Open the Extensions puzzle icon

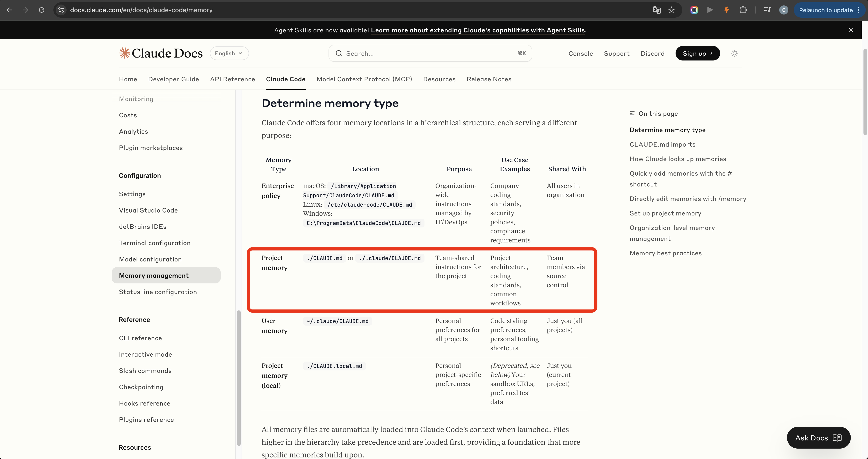(x=743, y=10)
